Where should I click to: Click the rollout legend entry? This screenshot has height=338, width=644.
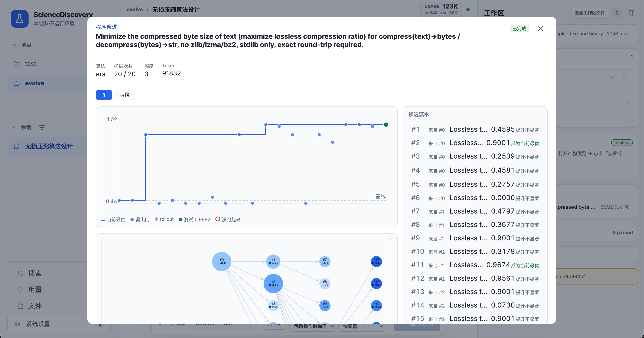click(x=164, y=219)
